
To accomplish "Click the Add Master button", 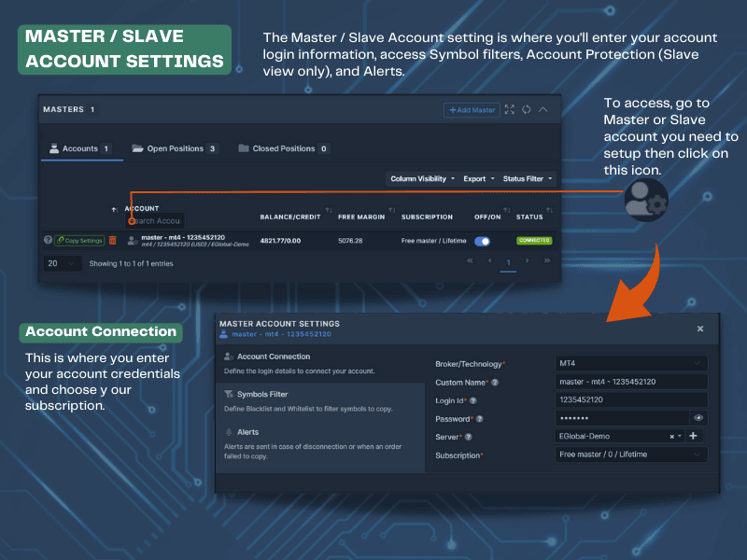I will click(472, 109).
